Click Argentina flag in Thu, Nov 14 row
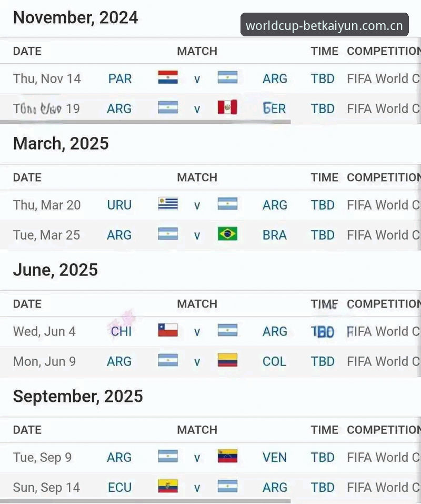The width and height of the screenshot is (421, 504). point(227,77)
